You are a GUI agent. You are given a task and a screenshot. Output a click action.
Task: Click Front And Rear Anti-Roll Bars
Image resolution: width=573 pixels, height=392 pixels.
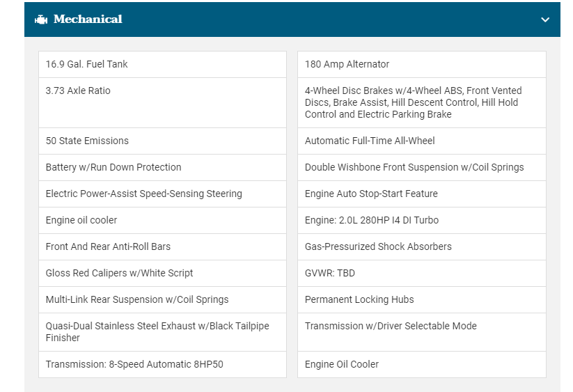pos(108,246)
